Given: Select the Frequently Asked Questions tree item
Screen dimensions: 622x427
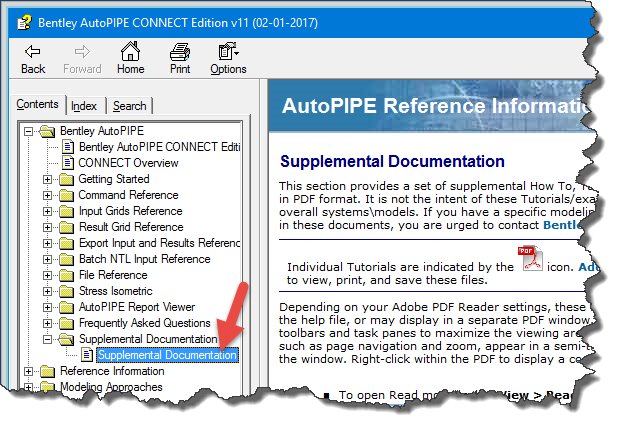Looking at the screenshot, I should tap(145, 323).
